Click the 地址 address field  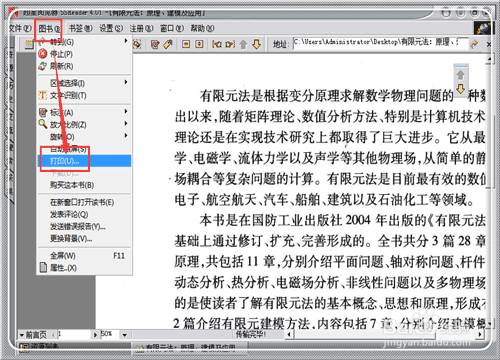[x=380, y=43]
